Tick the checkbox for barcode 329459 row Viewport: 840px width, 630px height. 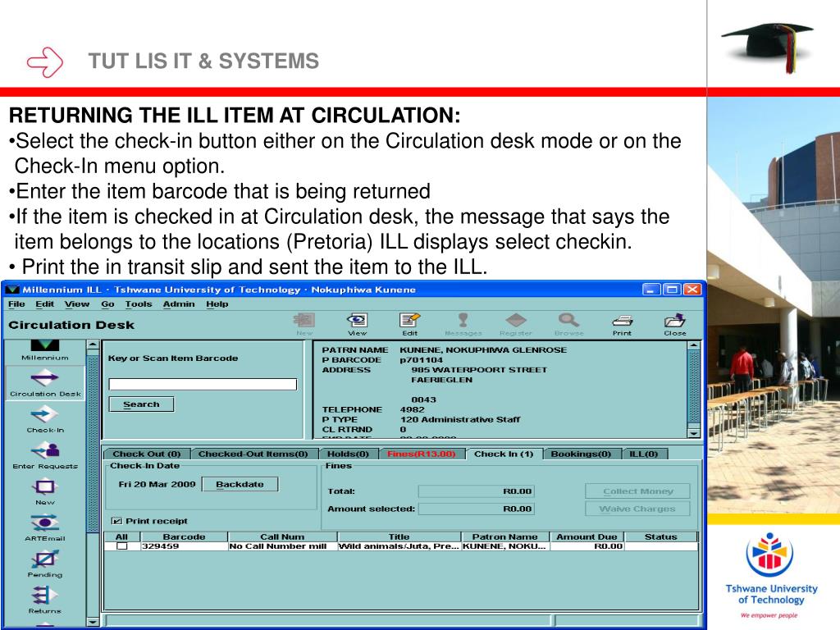click(x=122, y=546)
